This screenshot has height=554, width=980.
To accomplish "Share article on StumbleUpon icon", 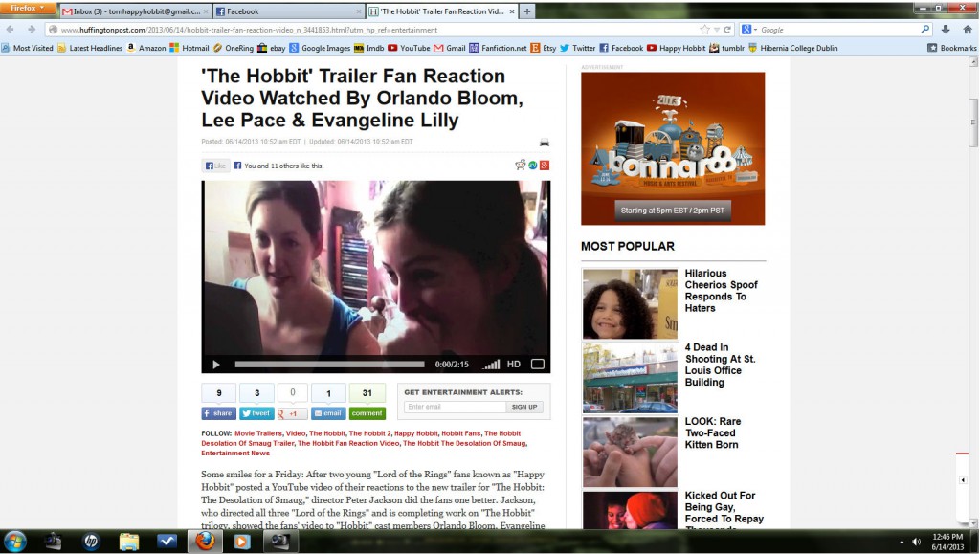I will coord(532,166).
